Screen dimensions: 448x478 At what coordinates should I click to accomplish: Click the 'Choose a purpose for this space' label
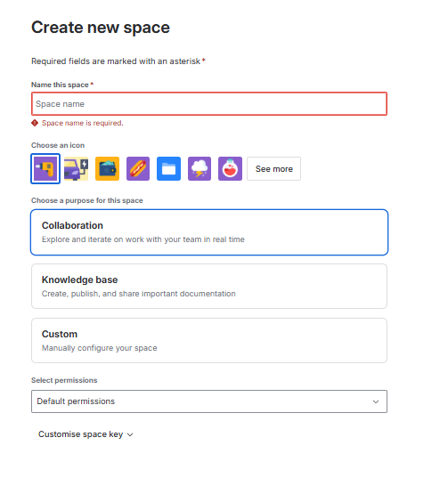pyautogui.click(x=87, y=200)
